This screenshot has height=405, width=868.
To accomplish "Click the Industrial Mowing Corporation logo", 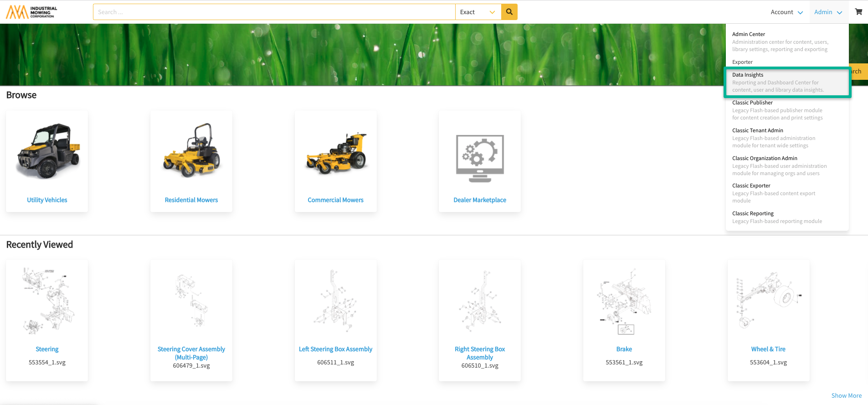I will [x=32, y=12].
